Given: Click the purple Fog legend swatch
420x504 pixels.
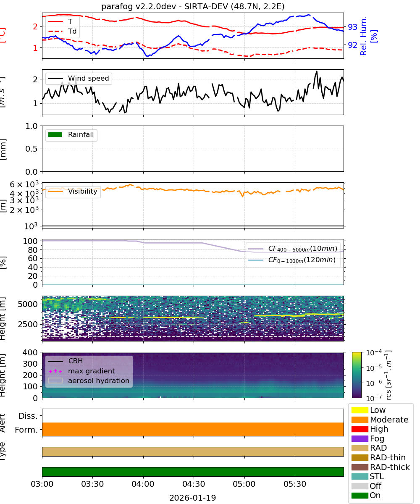Looking at the screenshot, I should pyautogui.click(x=360, y=438).
